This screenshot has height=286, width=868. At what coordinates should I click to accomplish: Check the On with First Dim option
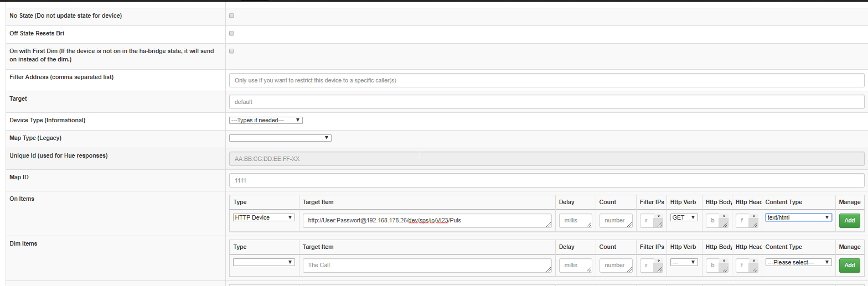(231, 51)
